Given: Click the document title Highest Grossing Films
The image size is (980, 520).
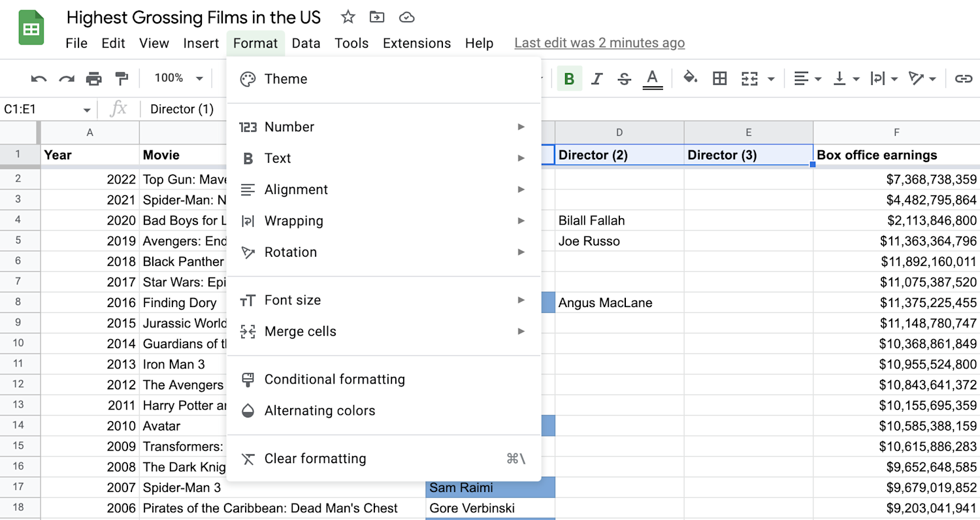Looking at the screenshot, I should coord(194,18).
